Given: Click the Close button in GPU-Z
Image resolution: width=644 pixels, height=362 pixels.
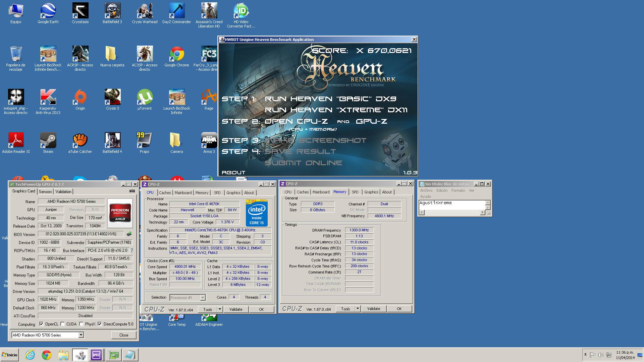Looking at the screenshot, I should [124, 335].
